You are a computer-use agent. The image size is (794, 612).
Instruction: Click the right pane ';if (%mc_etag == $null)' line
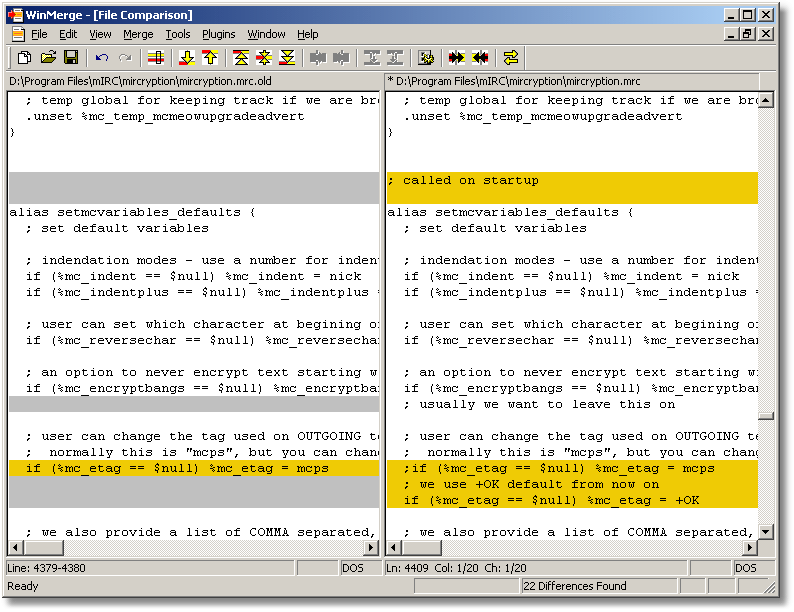pyautogui.click(x=572, y=468)
